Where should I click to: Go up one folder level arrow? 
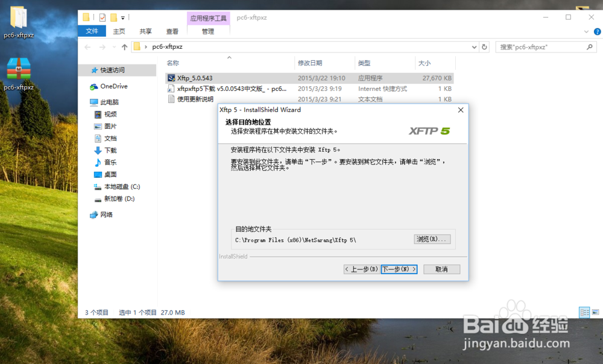click(x=124, y=47)
